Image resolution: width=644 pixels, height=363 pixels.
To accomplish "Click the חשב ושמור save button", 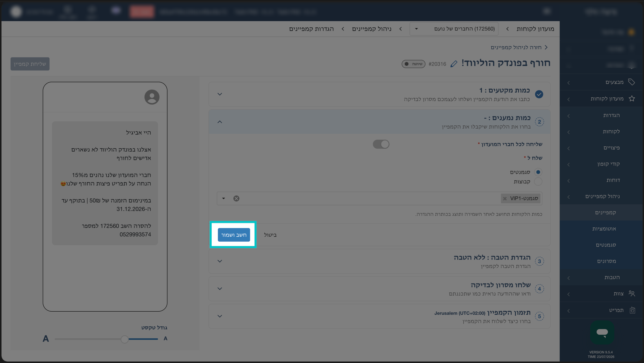I will tap(234, 235).
